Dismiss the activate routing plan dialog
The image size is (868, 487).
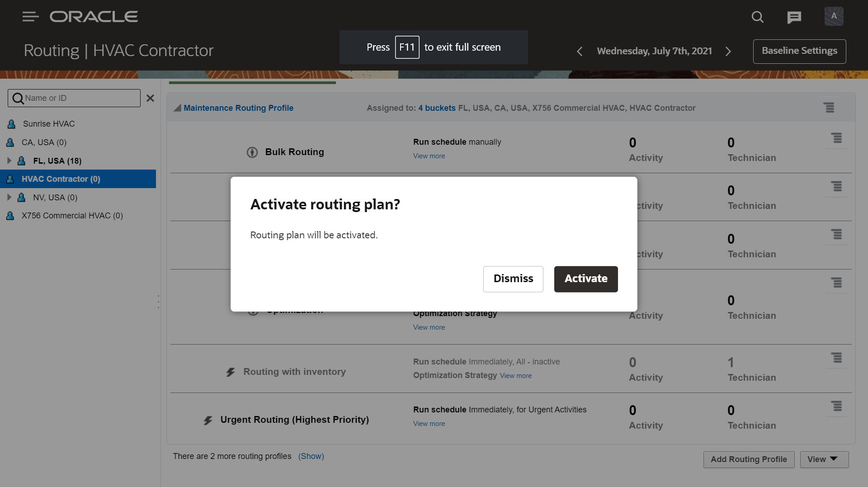click(x=513, y=279)
